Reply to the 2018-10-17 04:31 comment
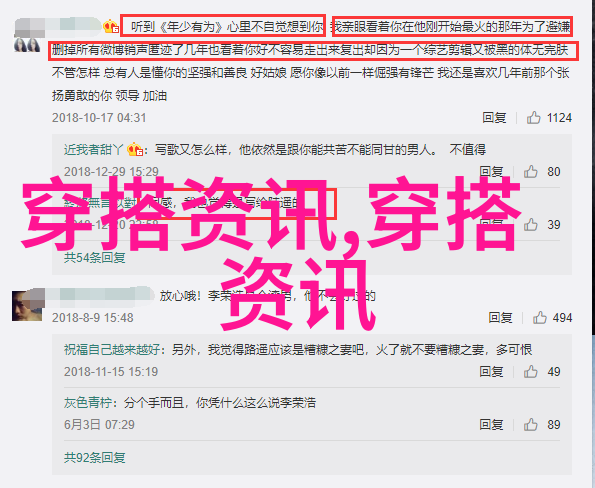The height and width of the screenshot is (488, 595). point(494,118)
